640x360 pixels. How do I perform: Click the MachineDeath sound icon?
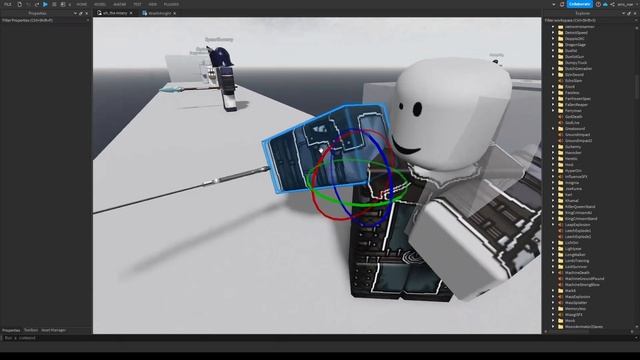(560, 273)
